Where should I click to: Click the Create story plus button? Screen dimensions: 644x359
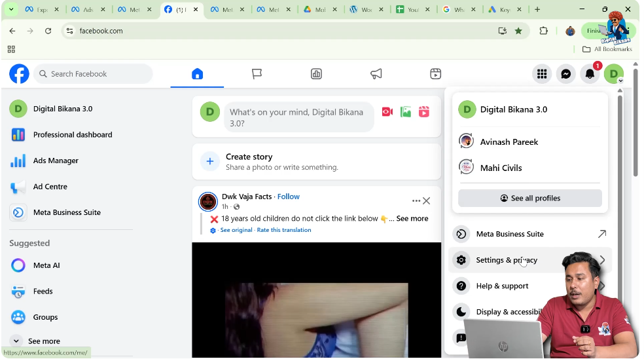click(210, 161)
